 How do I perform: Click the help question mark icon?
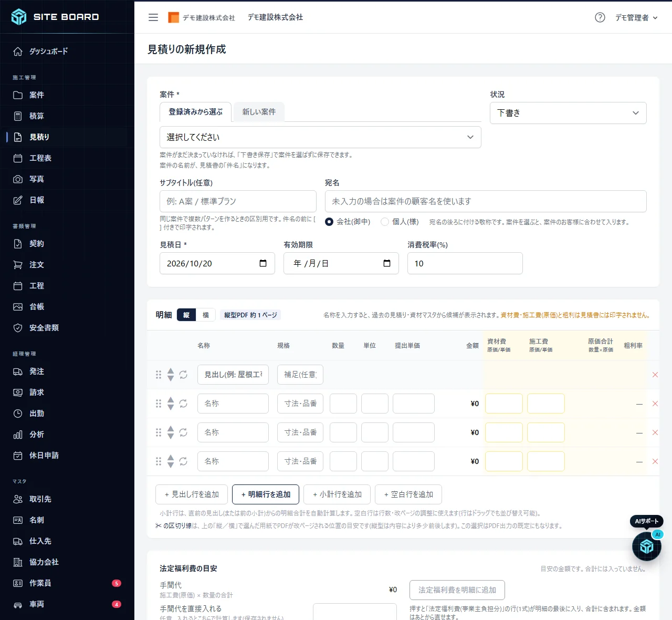pos(600,17)
